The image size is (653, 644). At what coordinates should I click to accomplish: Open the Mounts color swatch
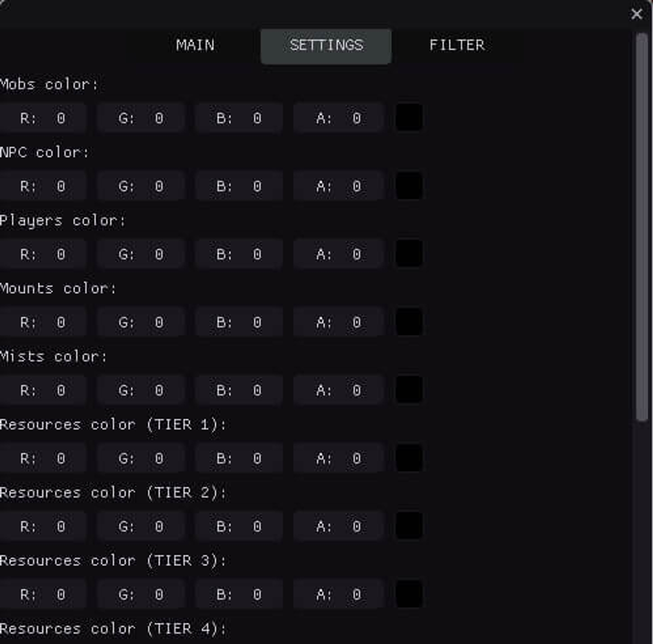(409, 322)
